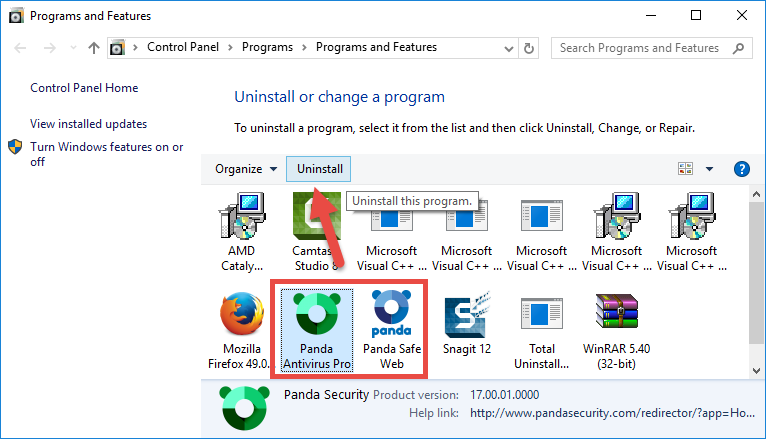Expand the chevron after Control Panel breadcrumb

pyautogui.click(x=230, y=47)
